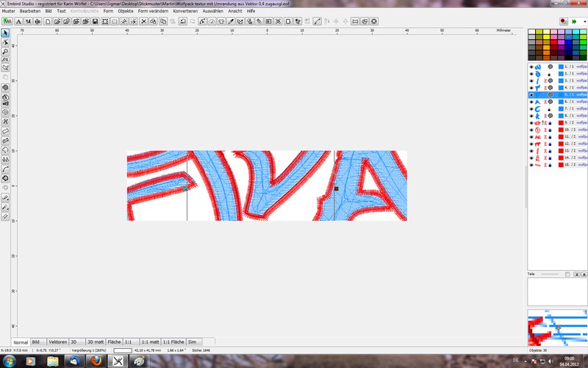Open the media player taskbar icon
588x368 pixels.
pos(31,361)
